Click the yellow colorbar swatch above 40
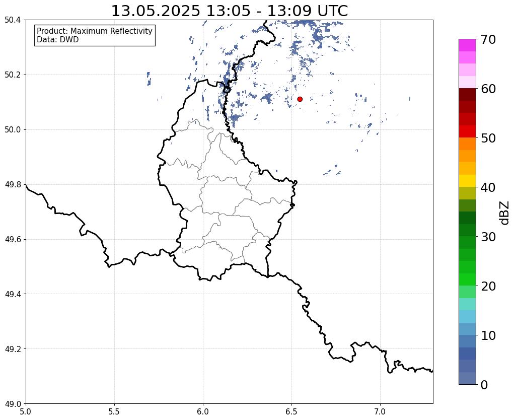The image size is (515, 420). pyautogui.click(x=467, y=181)
